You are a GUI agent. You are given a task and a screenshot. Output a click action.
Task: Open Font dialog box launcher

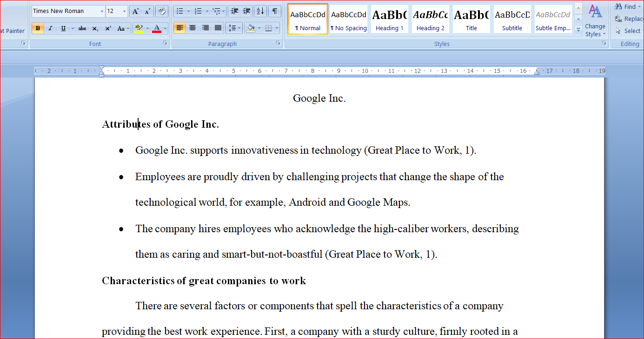(x=165, y=43)
